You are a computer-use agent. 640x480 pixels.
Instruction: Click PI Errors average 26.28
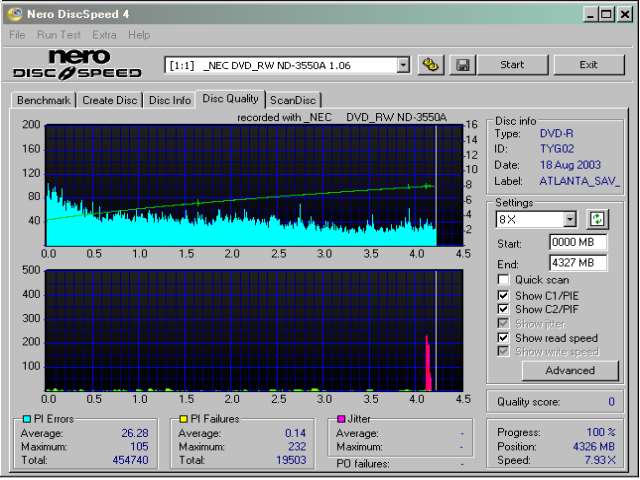tap(135, 433)
